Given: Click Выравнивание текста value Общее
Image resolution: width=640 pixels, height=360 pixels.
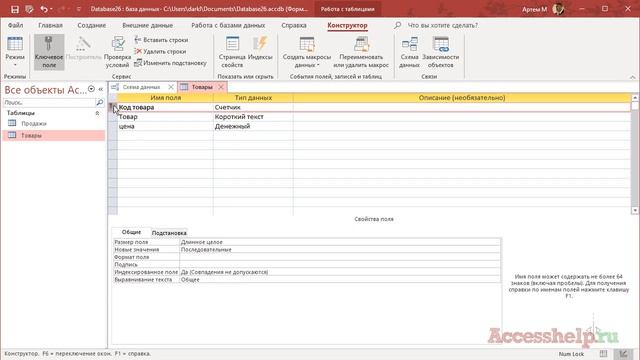Looking at the screenshot, I should pyautogui.click(x=340, y=280).
